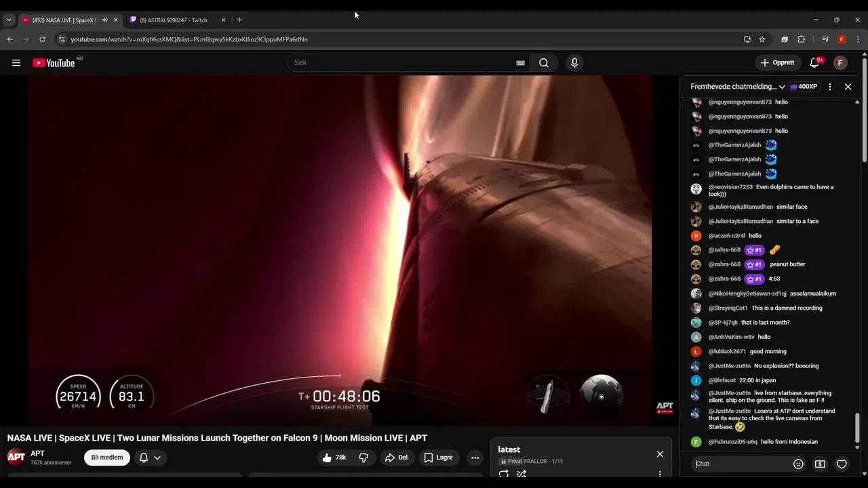Image resolution: width=868 pixels, height=488 pixels.
Task: Switch to the NASA LIVE browser tab
Action: click(x=65, y=20)
